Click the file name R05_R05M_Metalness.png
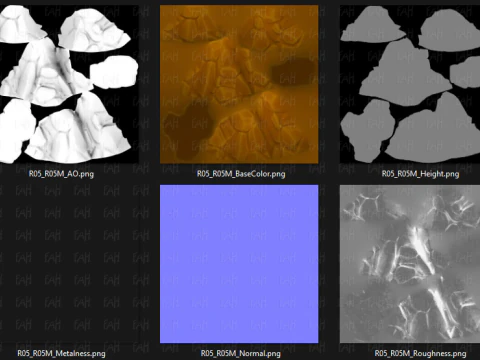 [61, 353]
